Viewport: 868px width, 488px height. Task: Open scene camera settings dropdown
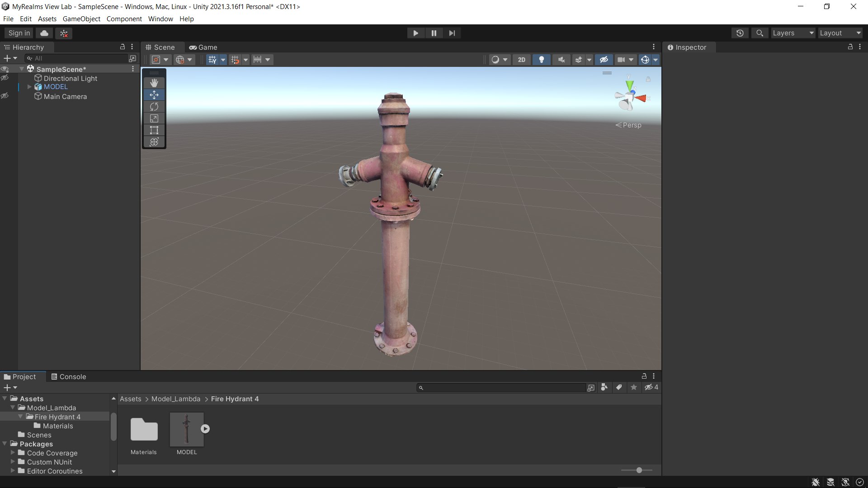626,60
